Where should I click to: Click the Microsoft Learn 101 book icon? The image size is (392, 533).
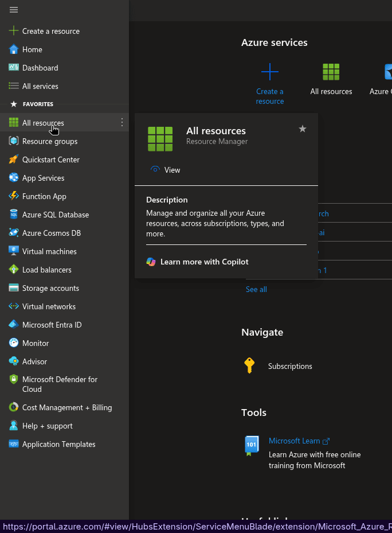252,446
